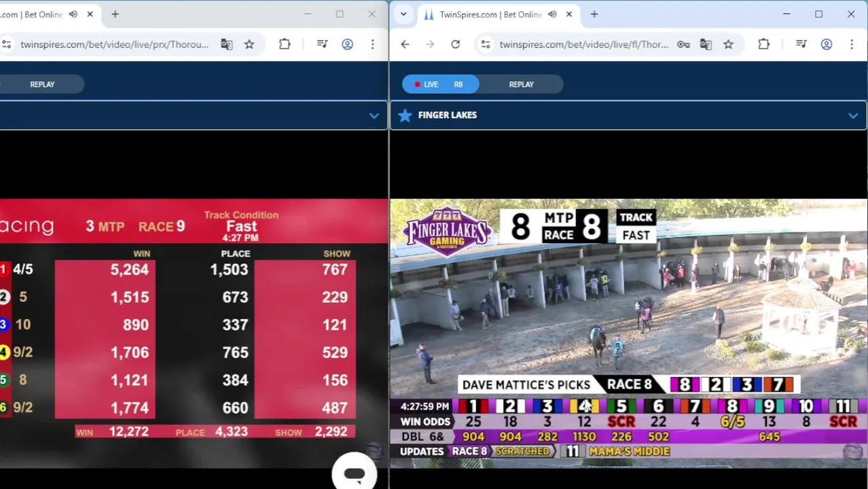Go back in right window
The height and width of the screenshot is (489, 868).
point(405,44)
